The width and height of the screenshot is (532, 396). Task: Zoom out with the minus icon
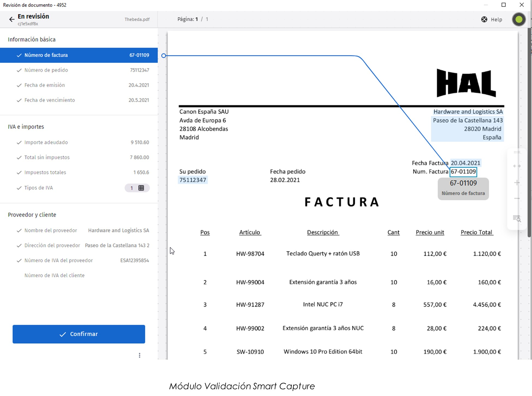[517, 199]
